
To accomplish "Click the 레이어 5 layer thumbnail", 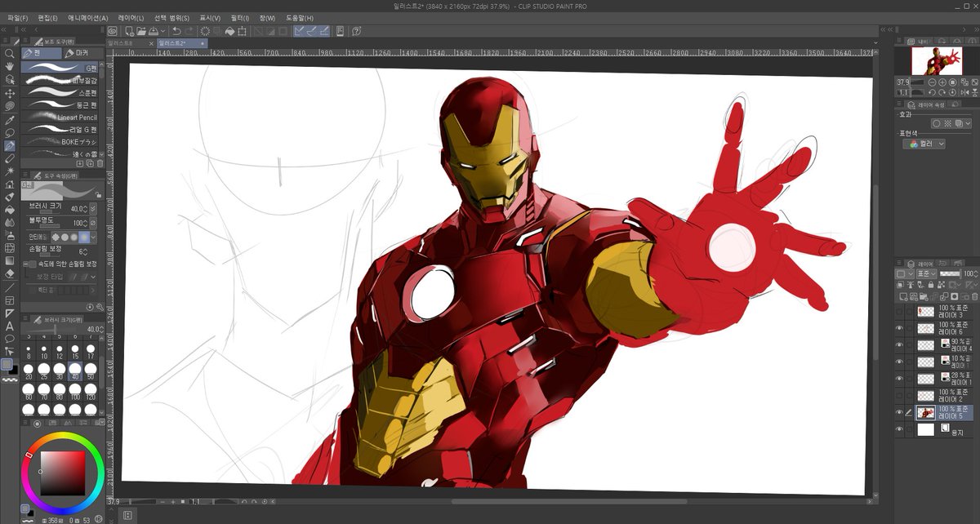I will coord(925,412).
